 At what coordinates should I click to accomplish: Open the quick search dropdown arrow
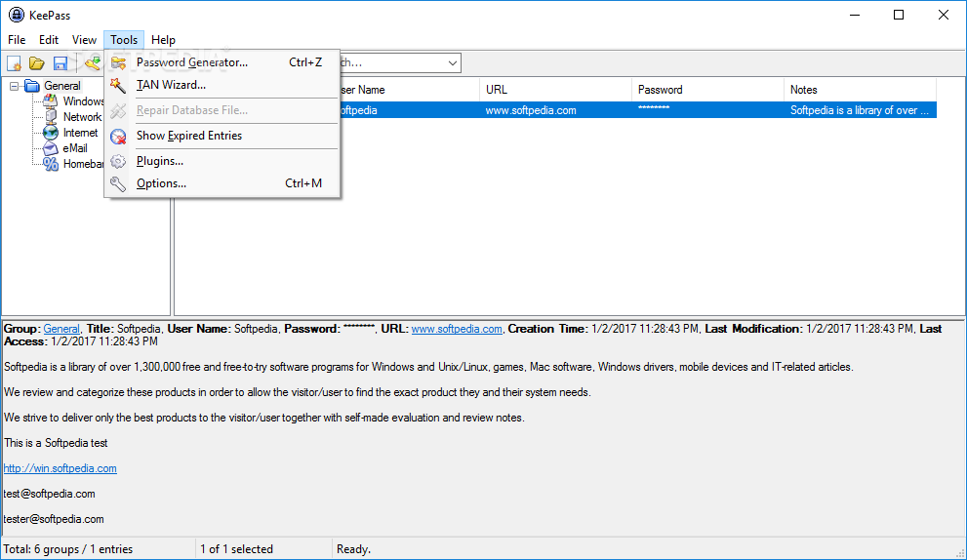[452, 62]
